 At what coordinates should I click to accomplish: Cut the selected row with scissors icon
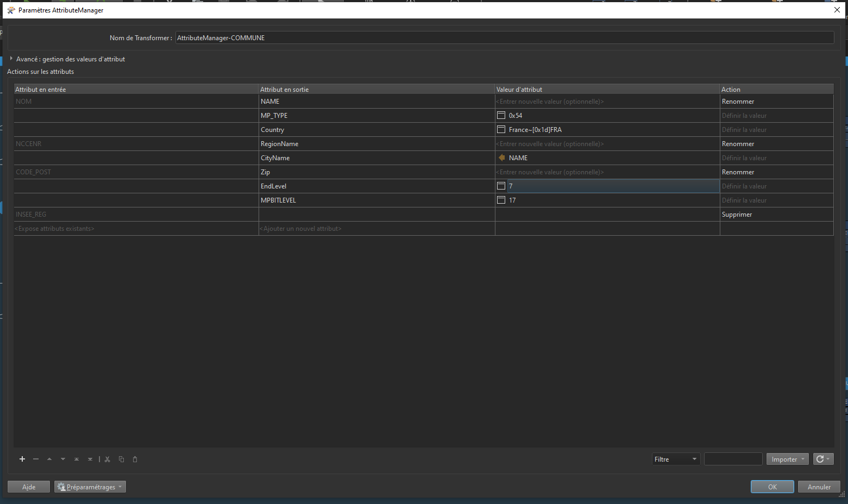click(108, 459)
